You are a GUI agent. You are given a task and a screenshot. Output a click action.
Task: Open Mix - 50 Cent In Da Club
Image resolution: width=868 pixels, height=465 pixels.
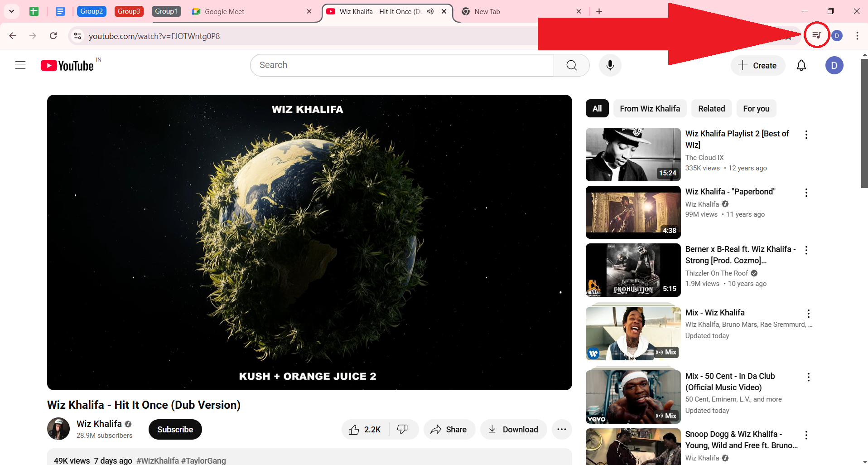tap(730, 382)
